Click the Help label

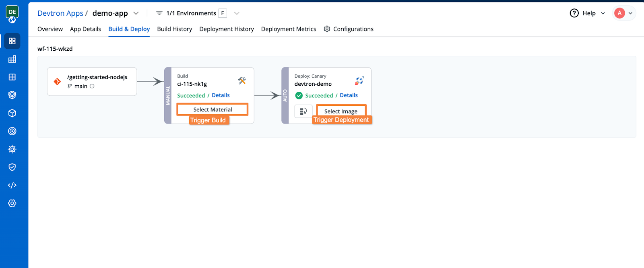pos(589,13)
